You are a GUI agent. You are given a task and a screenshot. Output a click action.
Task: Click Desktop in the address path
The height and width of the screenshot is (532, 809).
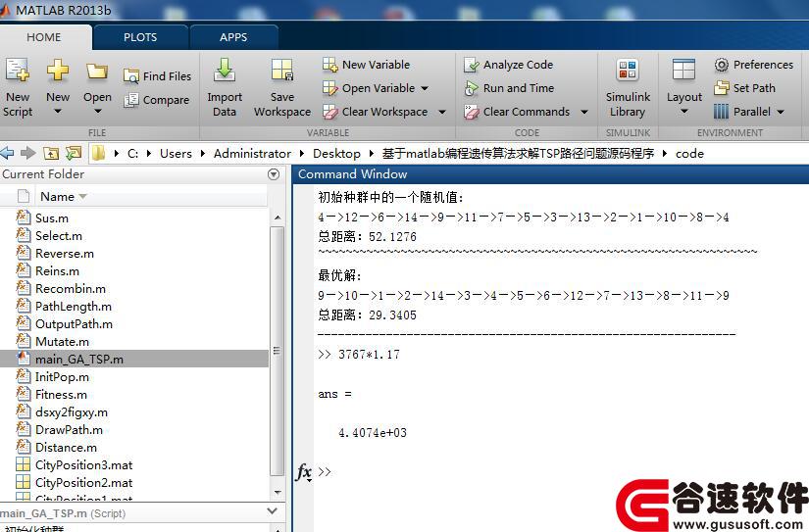click(336, 154)
